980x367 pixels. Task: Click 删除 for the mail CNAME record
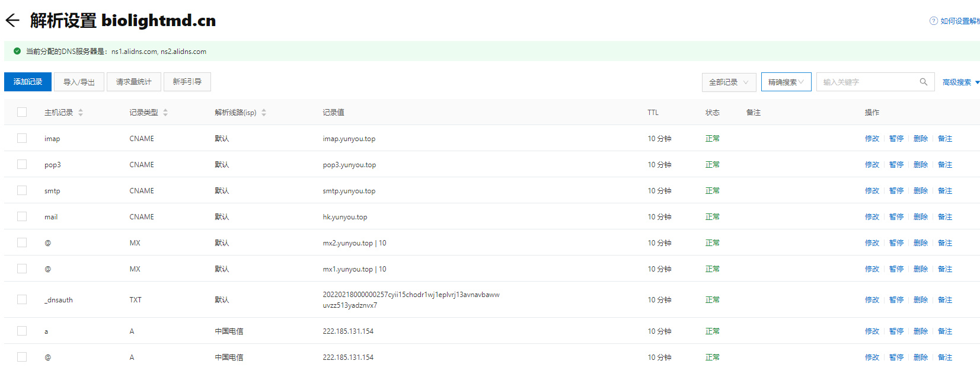920,217
